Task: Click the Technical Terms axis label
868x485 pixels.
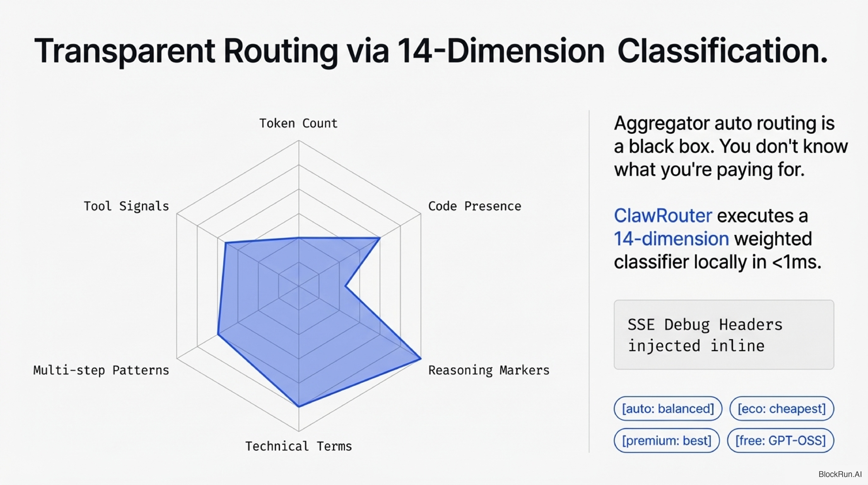Action: [298, 446]
